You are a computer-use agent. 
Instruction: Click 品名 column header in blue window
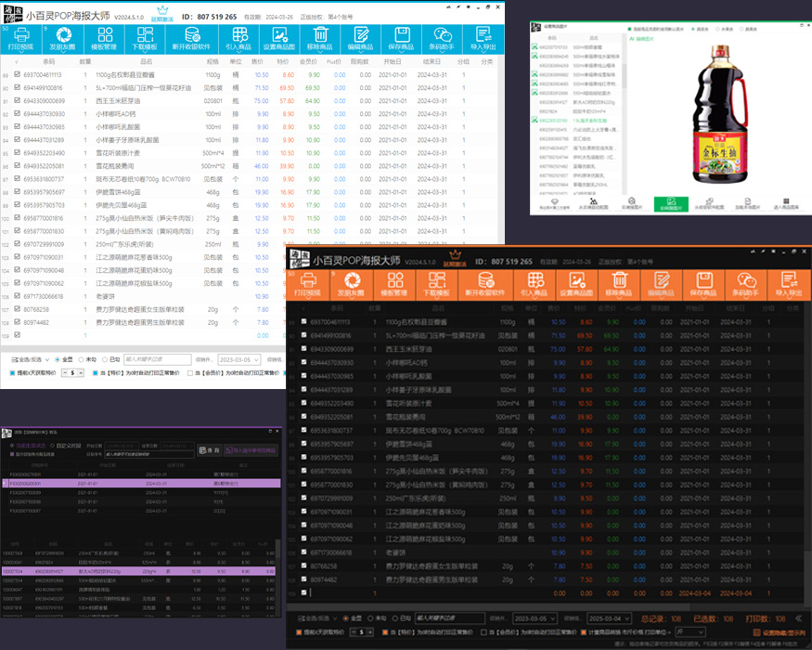(147, 61)
